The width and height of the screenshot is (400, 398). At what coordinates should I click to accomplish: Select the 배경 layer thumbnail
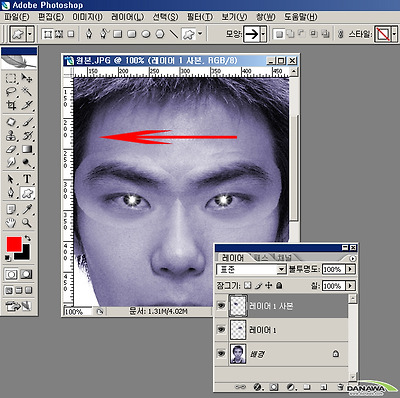tap(238, 354)
